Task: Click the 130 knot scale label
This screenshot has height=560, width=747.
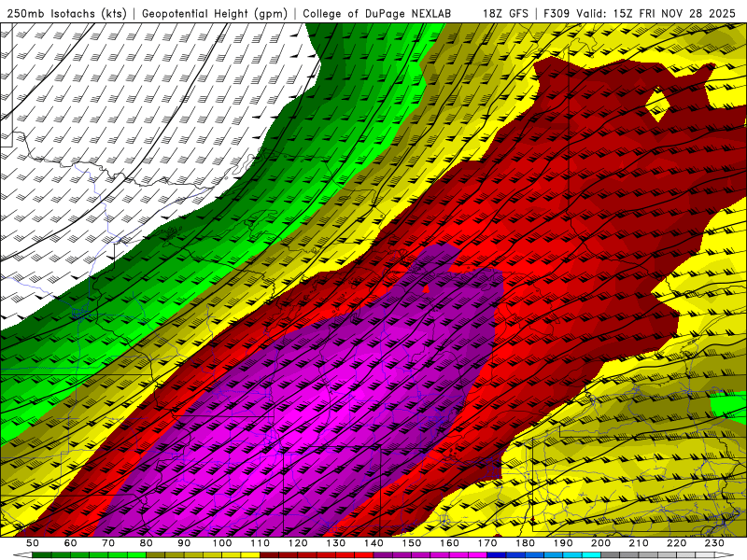Action: click(335, 543)
